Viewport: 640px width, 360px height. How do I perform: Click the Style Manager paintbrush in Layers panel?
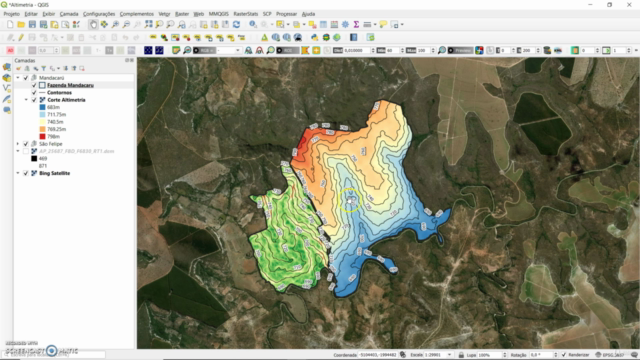tap(19, 69)
